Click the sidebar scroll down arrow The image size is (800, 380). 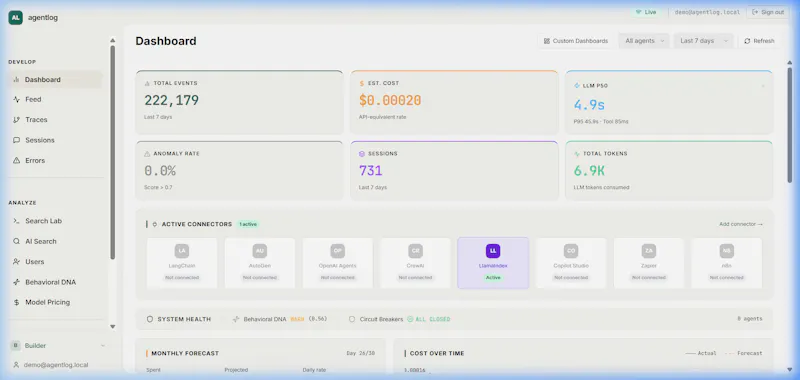pyautogui.click(x=113, y=327)
